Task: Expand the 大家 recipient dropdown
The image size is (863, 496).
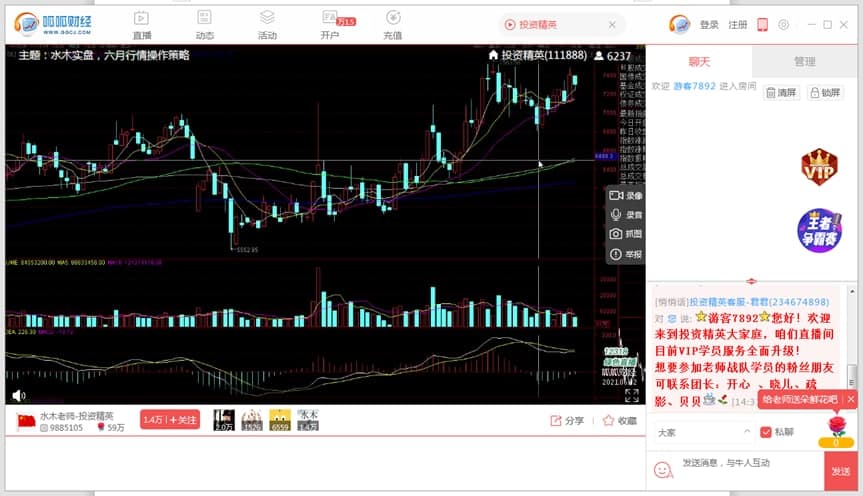Action: 703,432
